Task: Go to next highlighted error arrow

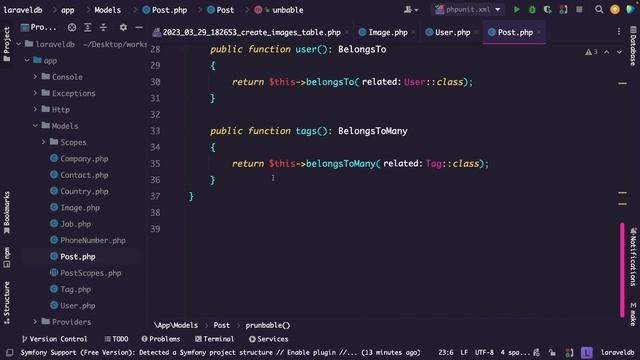Action: point(619,52)
